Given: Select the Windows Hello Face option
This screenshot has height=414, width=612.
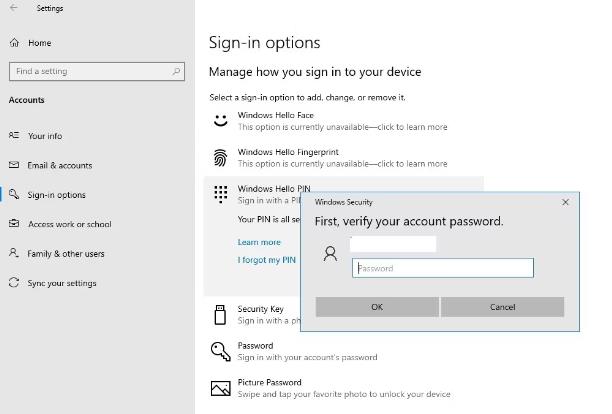Looking at the screenshot, I should click(276, 115).
